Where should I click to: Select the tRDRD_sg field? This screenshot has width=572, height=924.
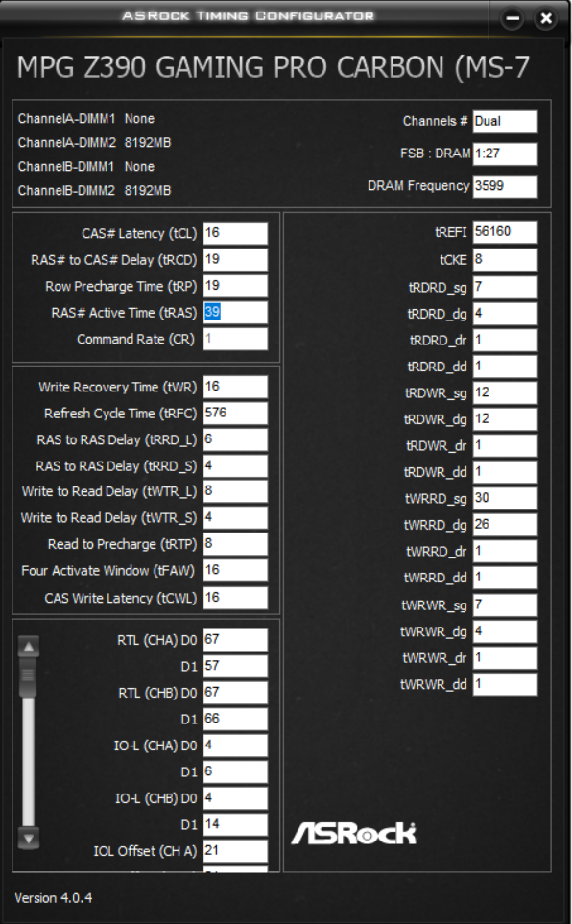click(506, 288)
